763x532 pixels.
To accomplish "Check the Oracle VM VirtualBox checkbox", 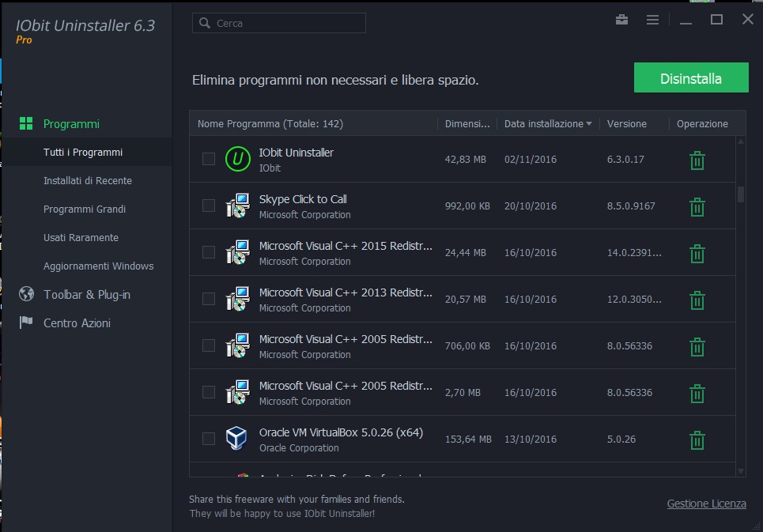I will point(208,439).
